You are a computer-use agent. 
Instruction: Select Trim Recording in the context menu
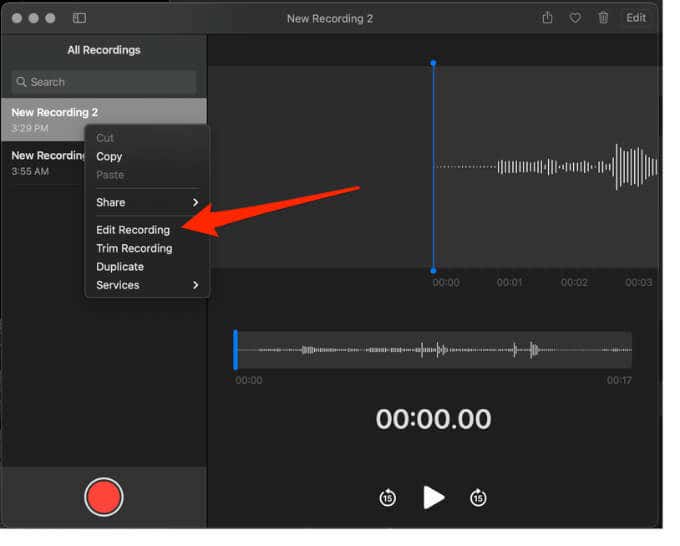134,248
